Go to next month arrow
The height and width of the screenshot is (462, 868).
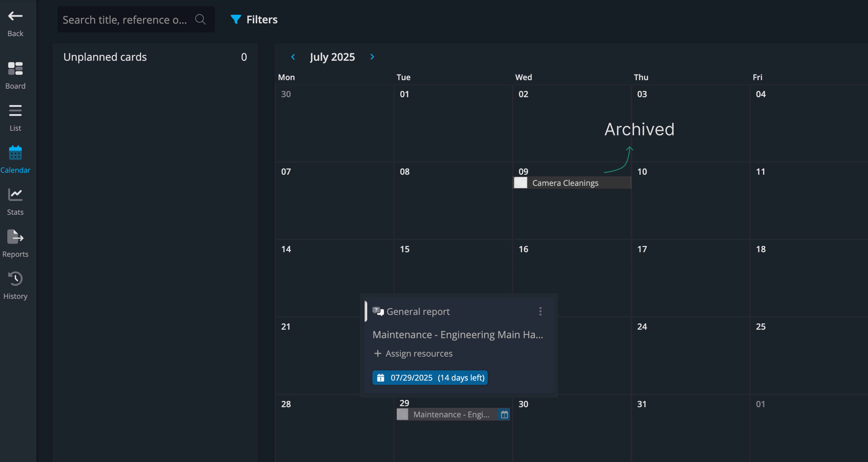point(372,57)
